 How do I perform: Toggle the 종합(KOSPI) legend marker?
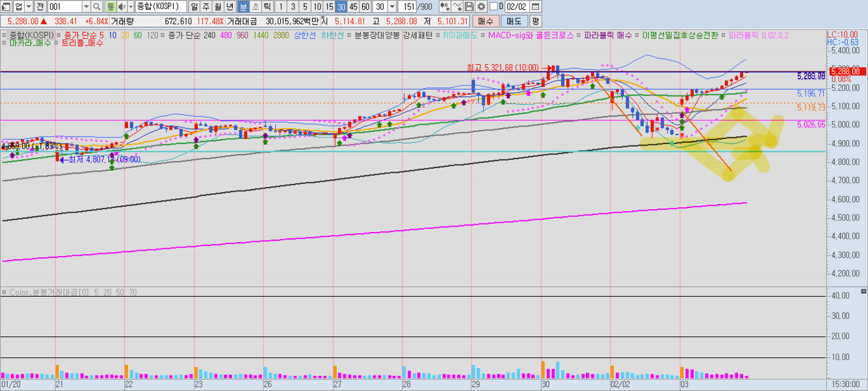pyautogui.click(x=4, y=35)
